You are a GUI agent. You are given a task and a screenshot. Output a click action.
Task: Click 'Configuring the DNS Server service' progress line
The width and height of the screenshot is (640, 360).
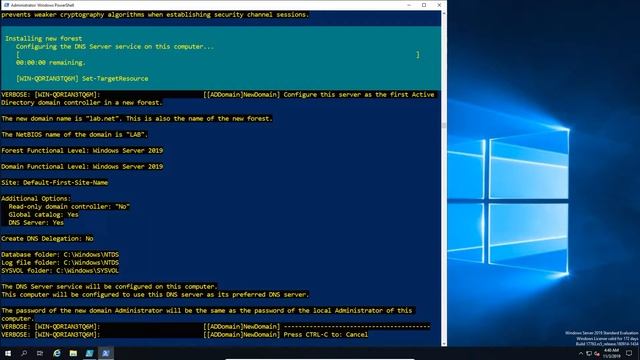tap(115, 47)
